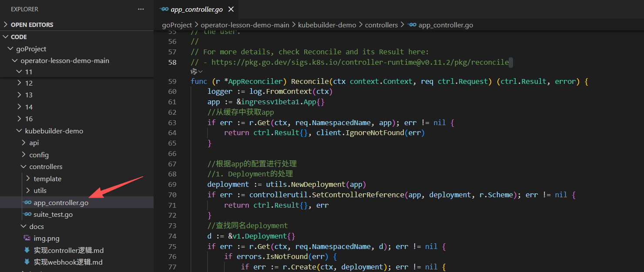Click the markdown icon beside 实现controller逻辑.md

[27, 250]
